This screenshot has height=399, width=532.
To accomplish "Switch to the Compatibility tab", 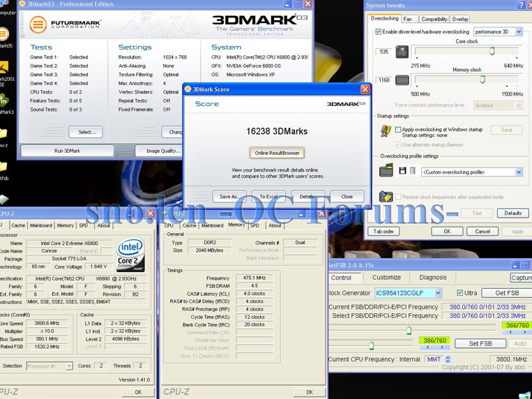I will pos(434,19).
